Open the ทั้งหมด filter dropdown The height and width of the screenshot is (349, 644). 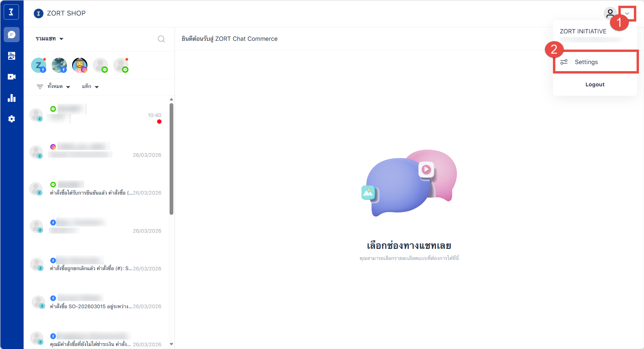pyautogui.click(x=59, y=87)
